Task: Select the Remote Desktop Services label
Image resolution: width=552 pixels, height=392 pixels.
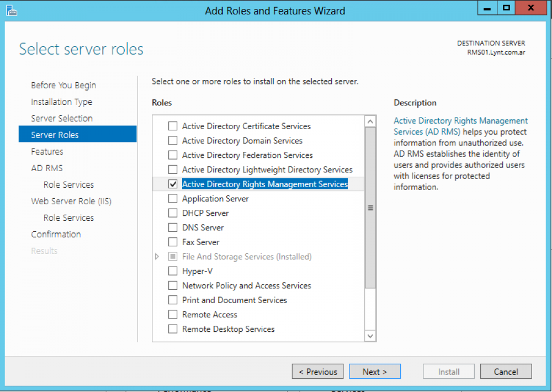Action: point(228,329)
